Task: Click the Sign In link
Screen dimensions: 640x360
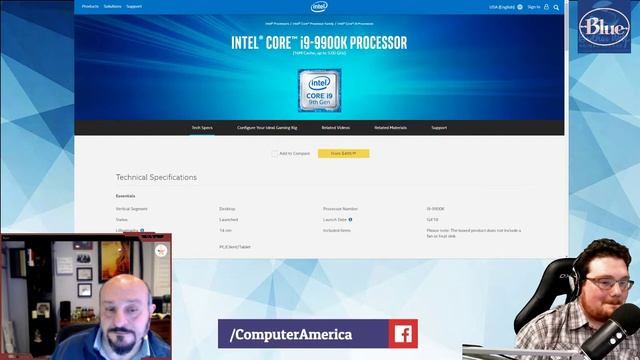Action: click(x=534, y=7)
